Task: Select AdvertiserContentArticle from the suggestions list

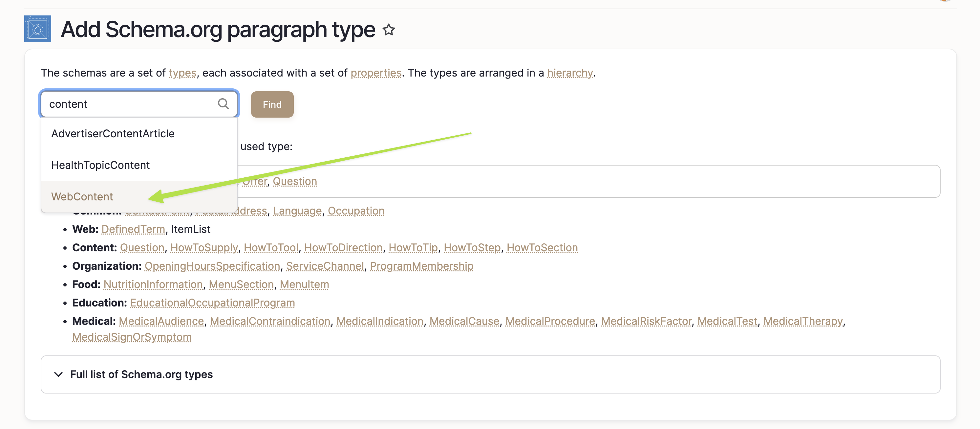Action: coord(113,133)
